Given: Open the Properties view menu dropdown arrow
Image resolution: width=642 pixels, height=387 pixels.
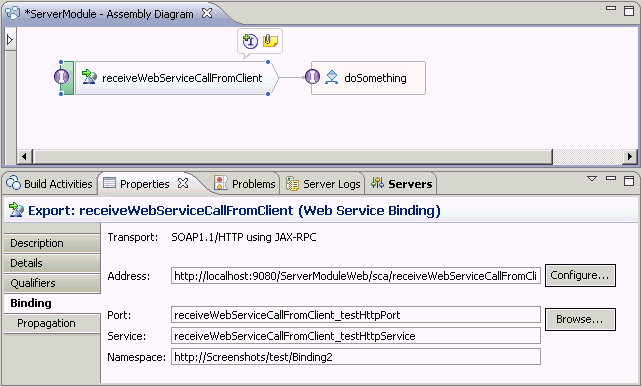Looking at the screenshot, I should [x=592, y=179].
